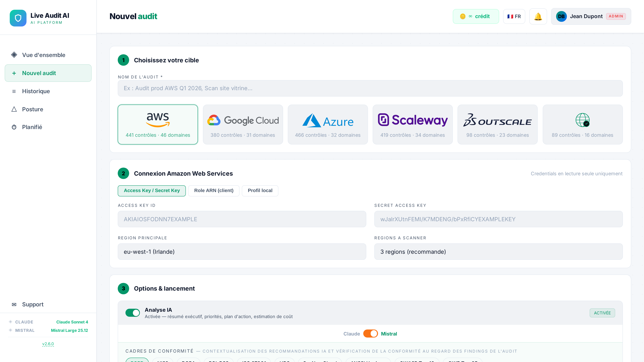Select the AWS provider card

point(158,124)
